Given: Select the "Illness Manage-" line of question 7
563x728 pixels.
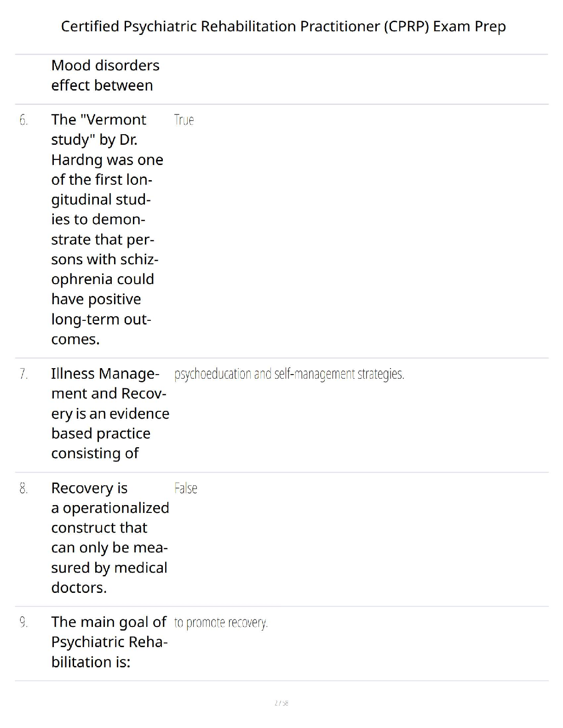Looking at the screenshot, I should point(105,374).
